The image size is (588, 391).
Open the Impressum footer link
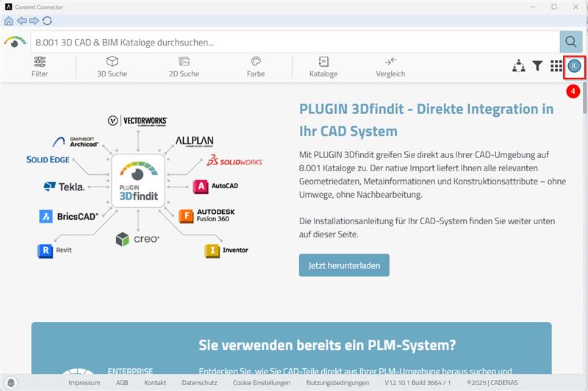[x=85, y=383]
